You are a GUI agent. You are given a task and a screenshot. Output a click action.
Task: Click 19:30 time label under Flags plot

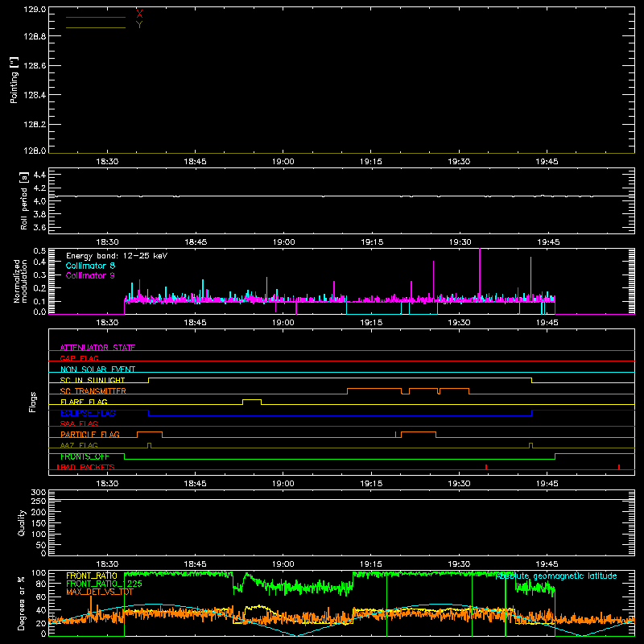click(x=459, y=484)
